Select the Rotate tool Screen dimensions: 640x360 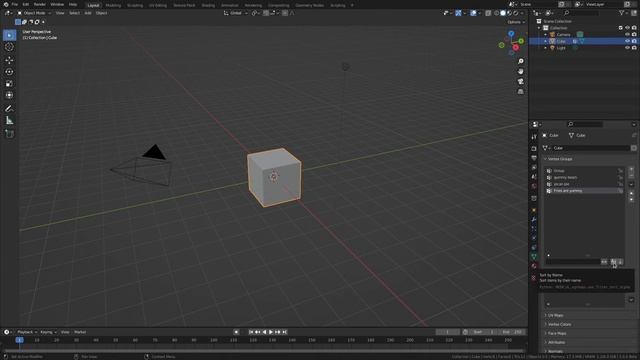coord(9,72)
